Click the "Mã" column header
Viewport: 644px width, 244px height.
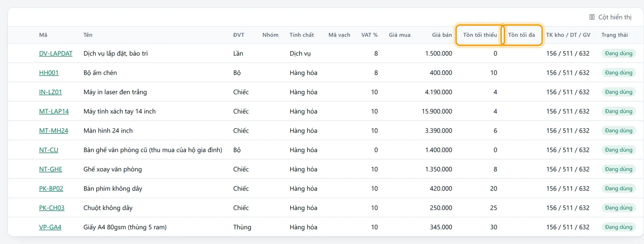(x=43, y=35)
